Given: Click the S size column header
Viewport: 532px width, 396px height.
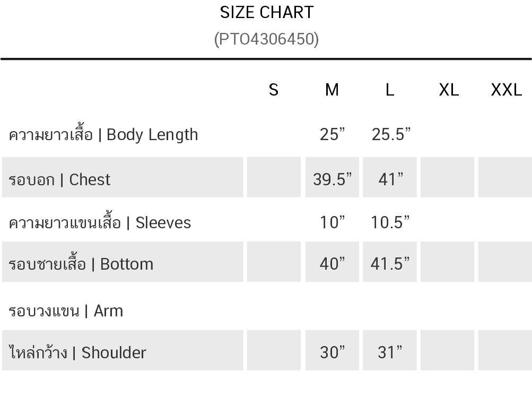Looking at the screenshot, I should pyautogui.click(x=274, y=90).
